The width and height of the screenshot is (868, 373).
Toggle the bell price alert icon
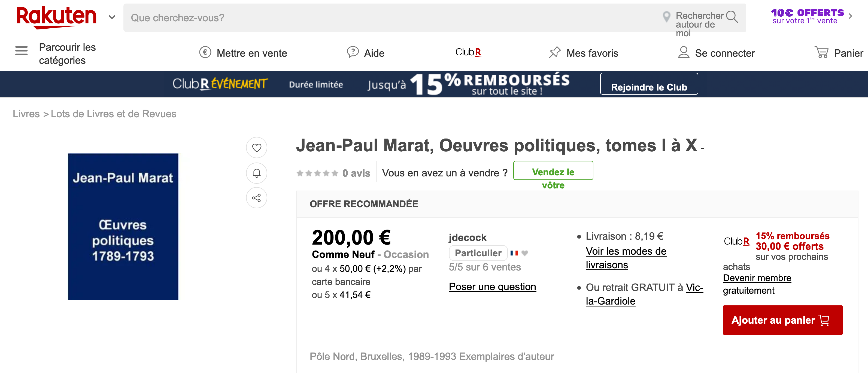pyautogui.click(x=256, y=173)
